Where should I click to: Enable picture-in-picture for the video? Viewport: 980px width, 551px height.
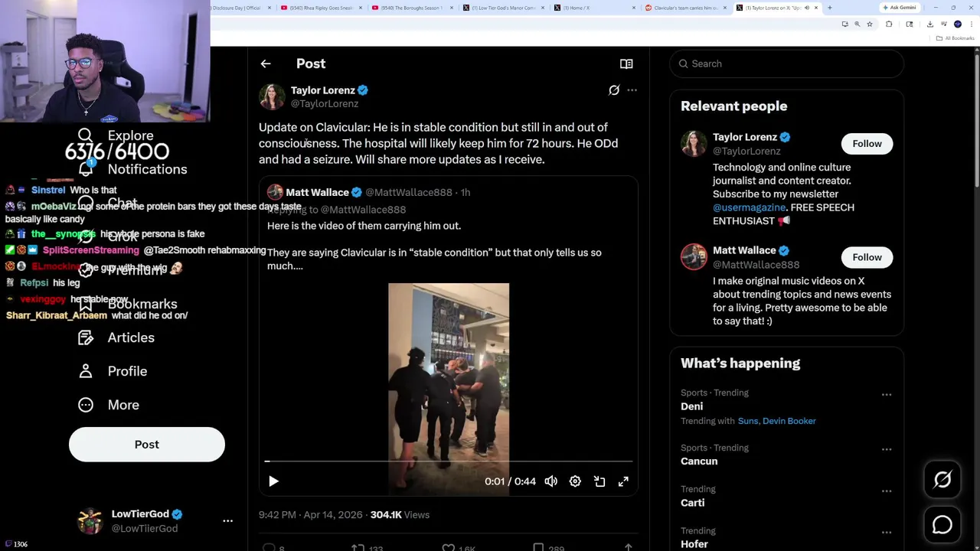[x=599, y=481]
